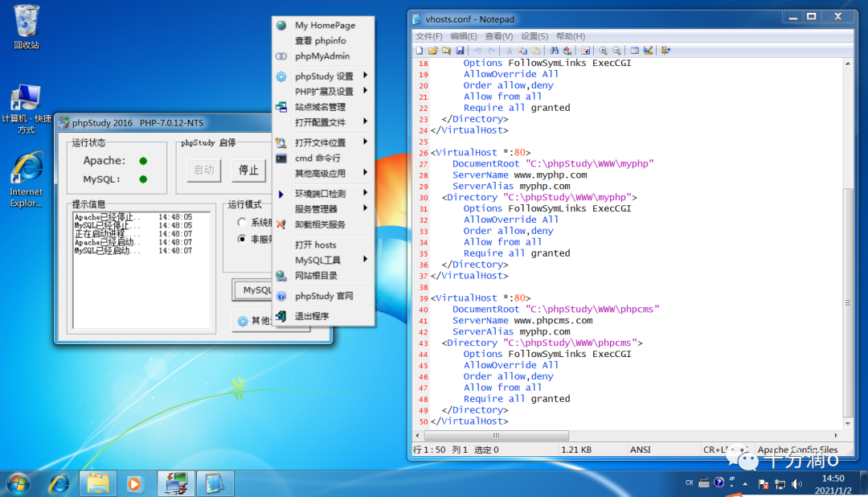The image size is (868, 497).
Task: Open the network tray icon
Action: click(780, 484)
